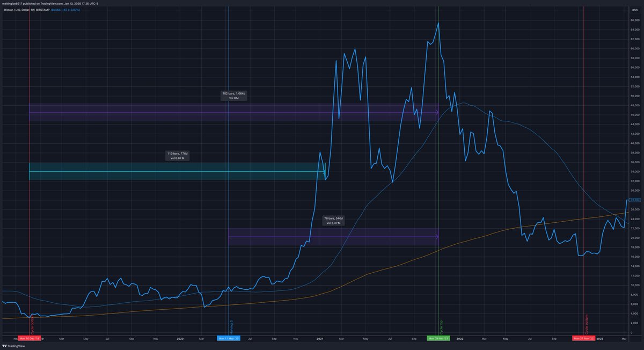This screenshot has width=644, height=350.
Task: Select the Mon 10 Dec '18 date flag
Action: 30,339
